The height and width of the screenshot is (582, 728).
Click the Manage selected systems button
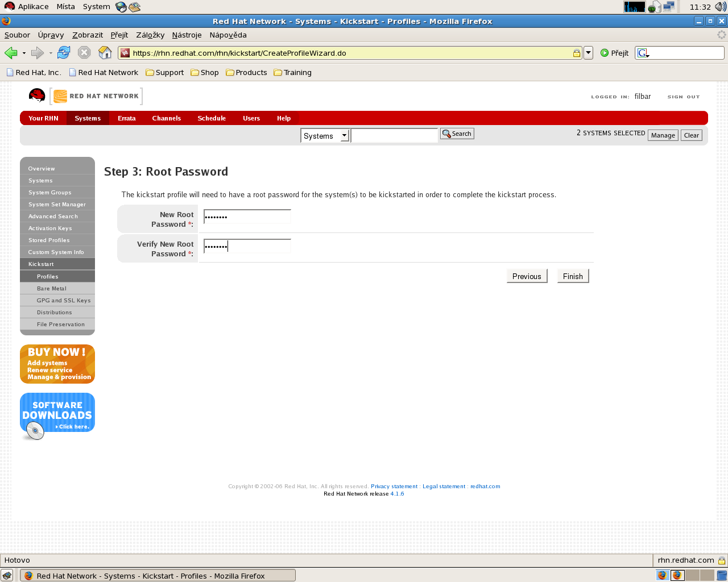663,135
